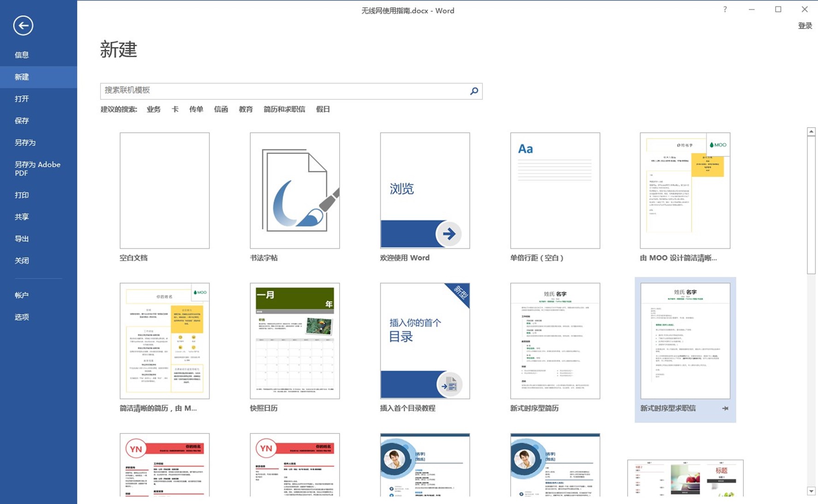Click the search magnifier icon
818x504 pixels.
pos(474,91)
